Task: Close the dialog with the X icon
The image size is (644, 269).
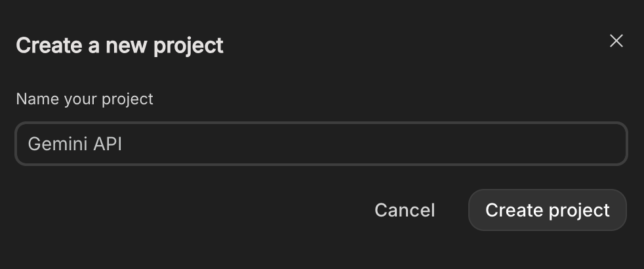Action: point(616,41)
